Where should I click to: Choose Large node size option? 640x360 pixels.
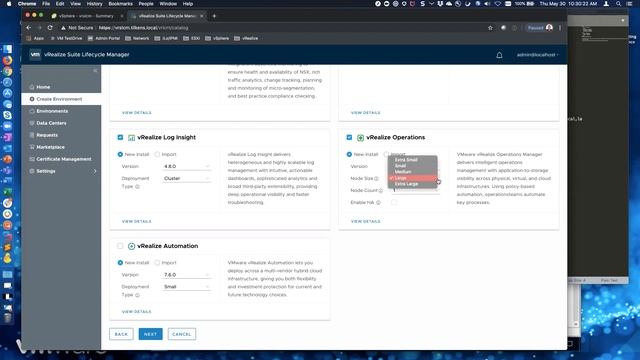point(412,178)
